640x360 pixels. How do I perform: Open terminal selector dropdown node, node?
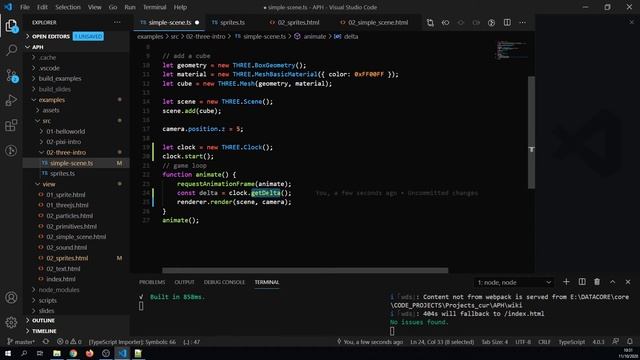pyautogui.click(x=514, y=282)
